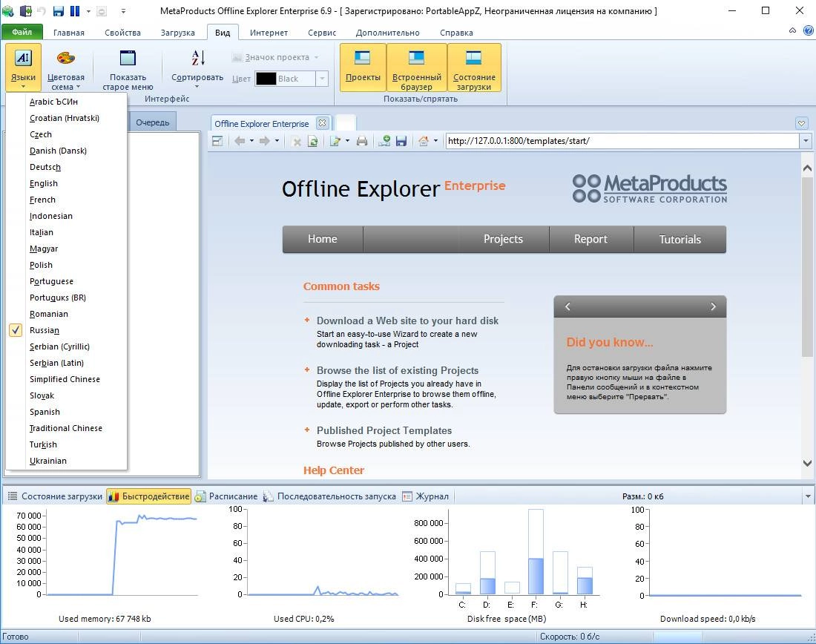Click the stop loading X icon
Viewport: 816px width, 644px height.
(297, 142)
